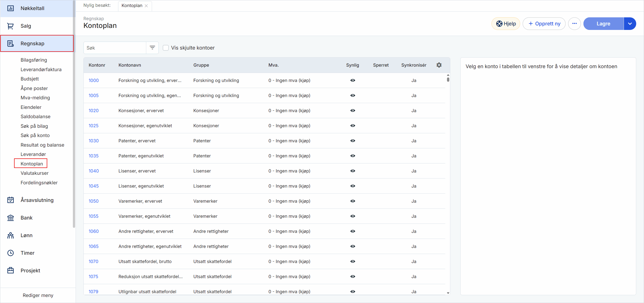The image size is (644, 303).
Task: Open the Salg shopping cart icon
Action: (x=11, y=26)
